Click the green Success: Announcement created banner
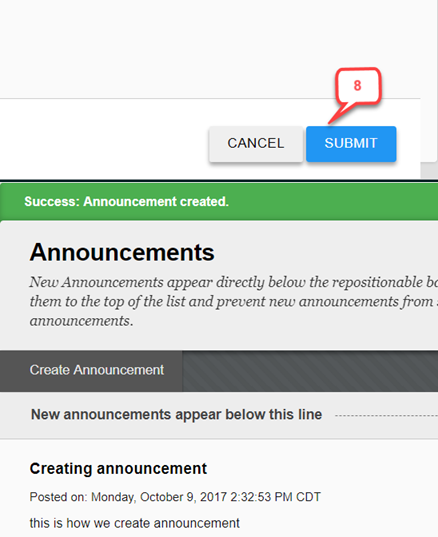This screenshot has height=537, width=438. pyautogui.click(x=219, y=202)
